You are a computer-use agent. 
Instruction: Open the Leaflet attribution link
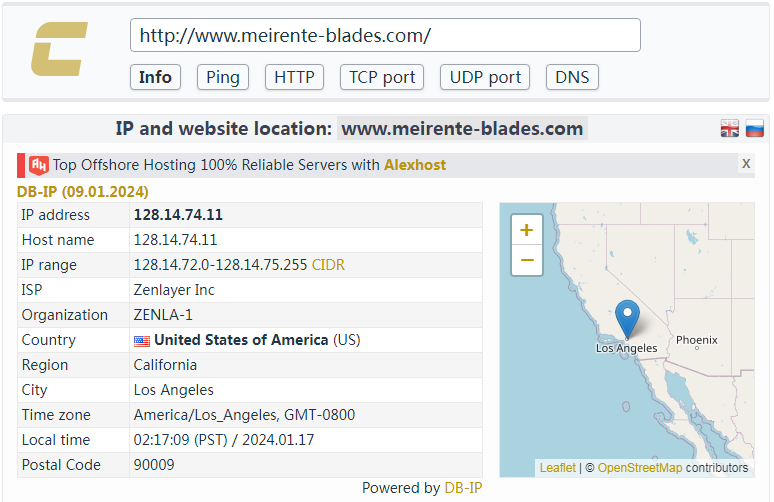[557, 467]
